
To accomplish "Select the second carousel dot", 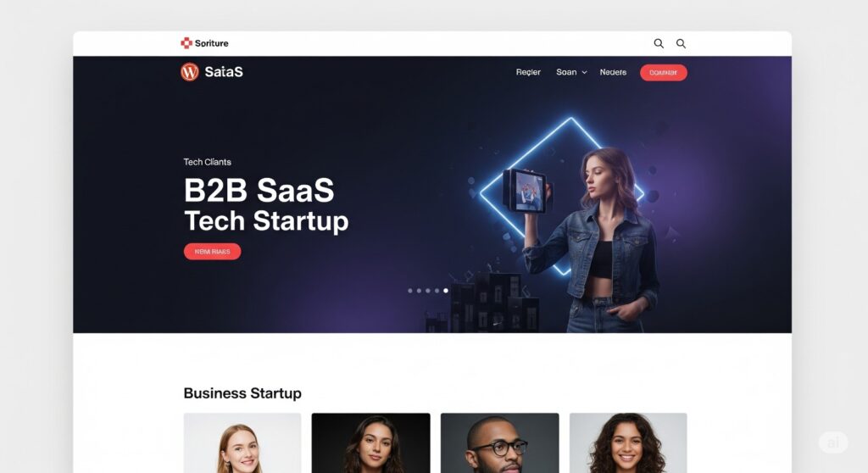I will (419, 290).
